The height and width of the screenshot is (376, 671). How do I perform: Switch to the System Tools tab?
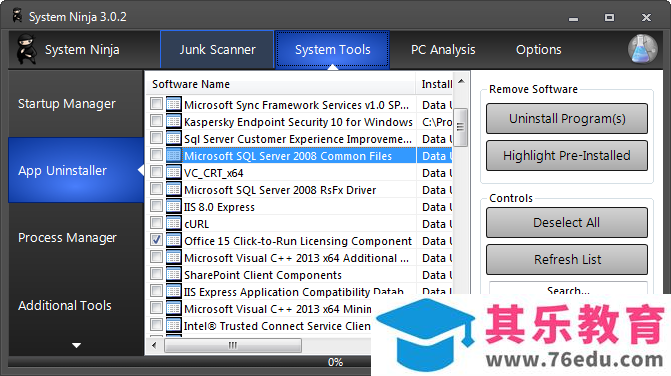333,49
